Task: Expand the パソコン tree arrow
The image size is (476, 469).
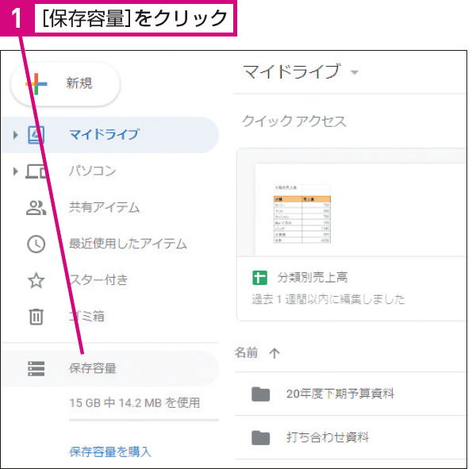Action: 16,171
